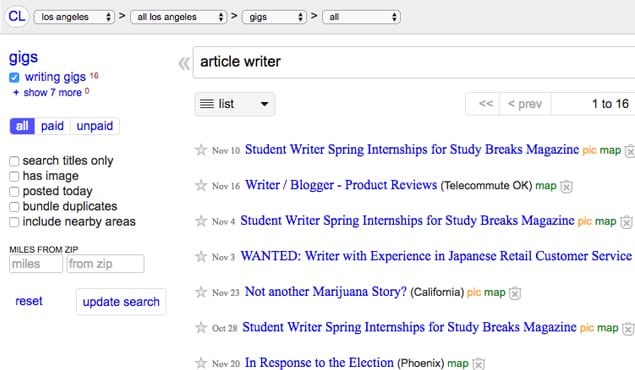Screen dimensions: 635x370
Task: Click the '1 to 16' results range
Action: [x=610, y=104]
